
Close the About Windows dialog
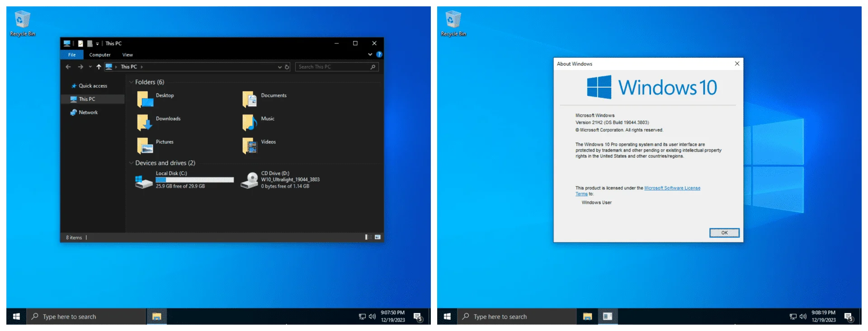pyautogui.click(x=737, y=64)
